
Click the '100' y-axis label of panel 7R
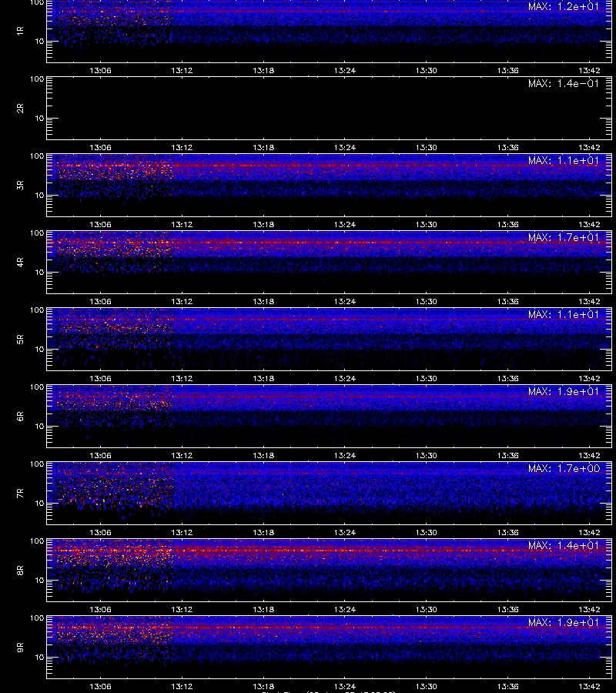tap(37, 464)
